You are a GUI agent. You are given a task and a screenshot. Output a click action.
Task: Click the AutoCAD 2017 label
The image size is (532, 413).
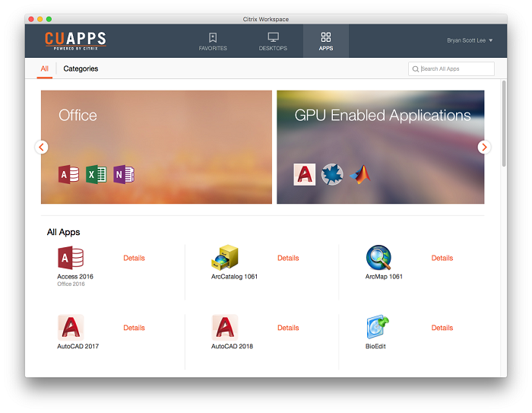78,346
